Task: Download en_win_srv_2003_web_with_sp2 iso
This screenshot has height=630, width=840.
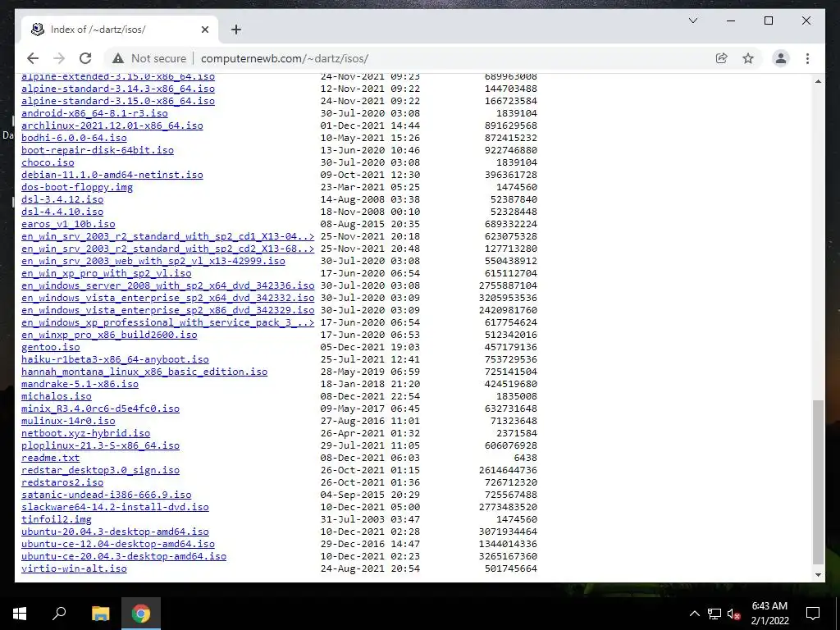Action: [153, 262]
